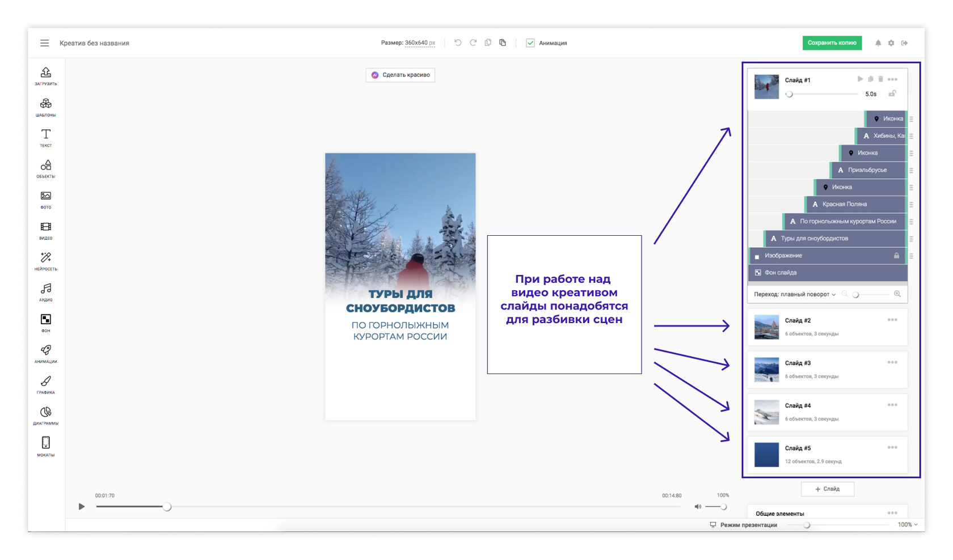Open the Видео panel
The image size is (953, 560).
pos(46,231)
